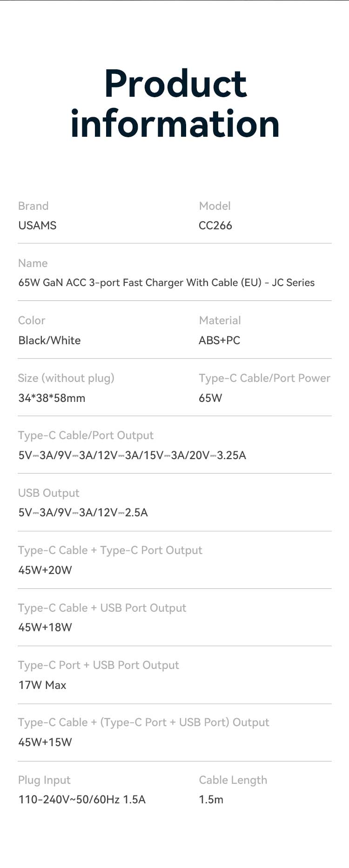Viewport: 349px width, 868px height.
Task: Select the Type-C Cable/Port Power label
Action: [x=264, y=378]
